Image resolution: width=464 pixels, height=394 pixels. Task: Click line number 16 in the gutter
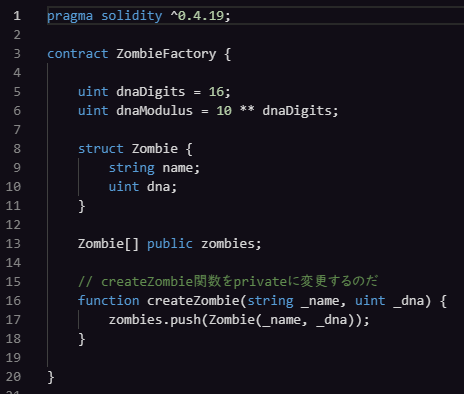pos(13,301)
